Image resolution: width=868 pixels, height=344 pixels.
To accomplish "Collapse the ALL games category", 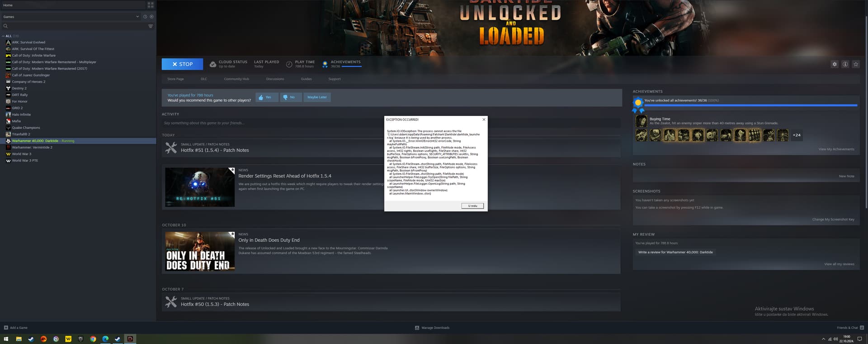I will [3, 36].
